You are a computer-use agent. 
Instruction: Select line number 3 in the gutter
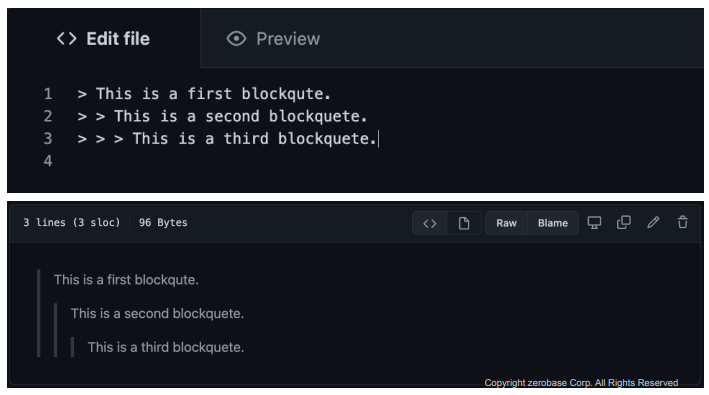pyautogui.click(x=48, y=139)
